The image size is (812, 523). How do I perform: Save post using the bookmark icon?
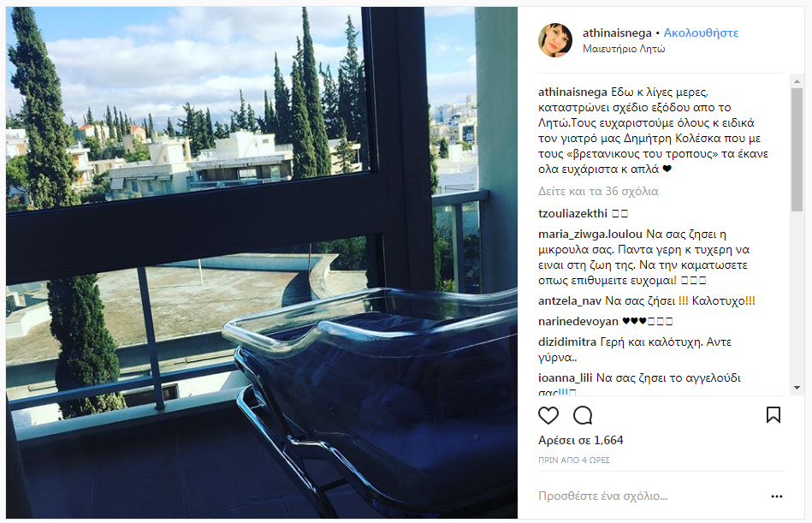[773, 415]
